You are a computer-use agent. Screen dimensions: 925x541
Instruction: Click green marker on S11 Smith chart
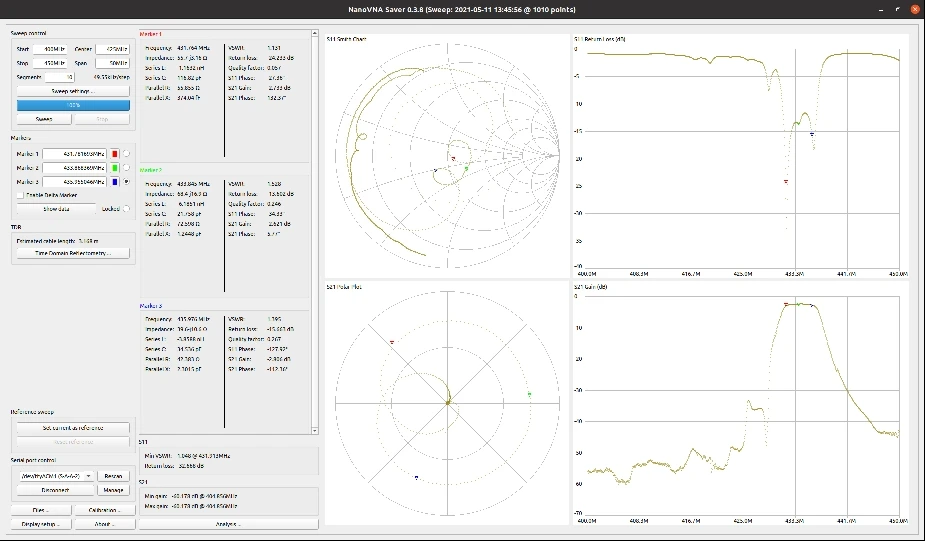[x=466, y=169]
